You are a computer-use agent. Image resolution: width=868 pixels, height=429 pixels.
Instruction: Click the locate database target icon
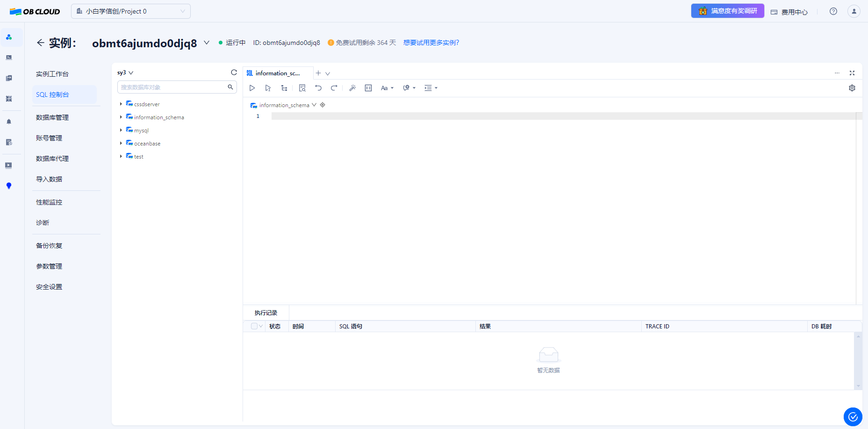pyautogui.click(x=323, y=105)
